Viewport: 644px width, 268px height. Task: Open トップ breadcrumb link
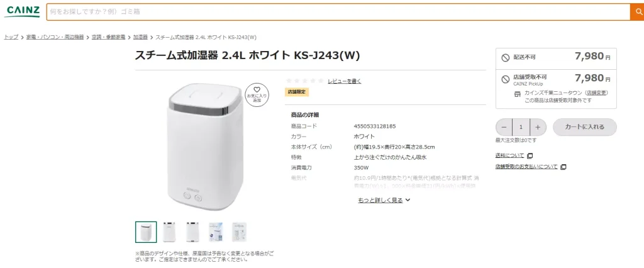pos(11,37)
